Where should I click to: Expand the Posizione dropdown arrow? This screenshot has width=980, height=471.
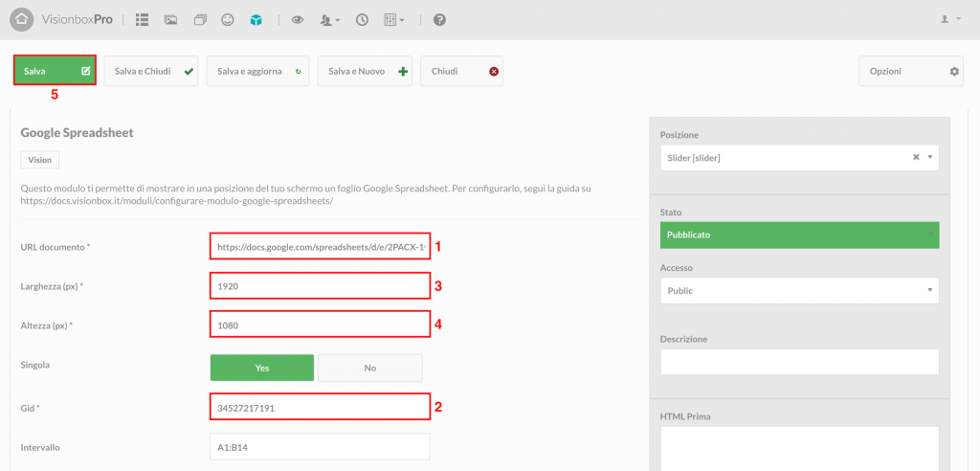tap(930, 158)
